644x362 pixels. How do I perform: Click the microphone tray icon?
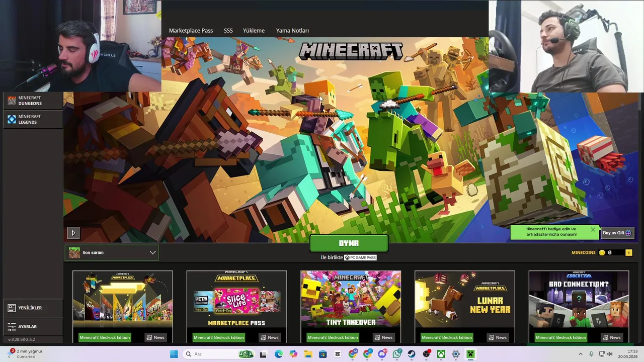tap(591, 354)
